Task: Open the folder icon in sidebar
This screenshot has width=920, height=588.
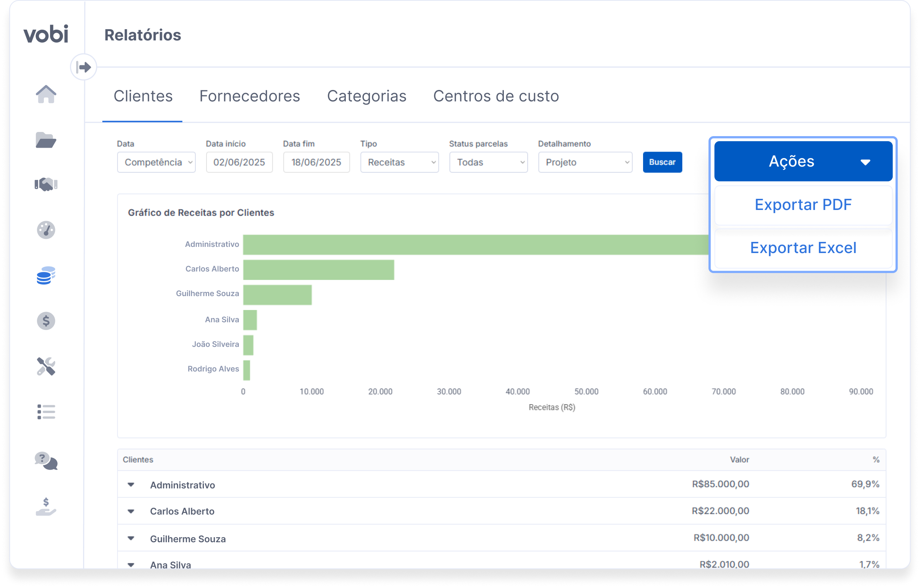Action: (x=46, y=140)
